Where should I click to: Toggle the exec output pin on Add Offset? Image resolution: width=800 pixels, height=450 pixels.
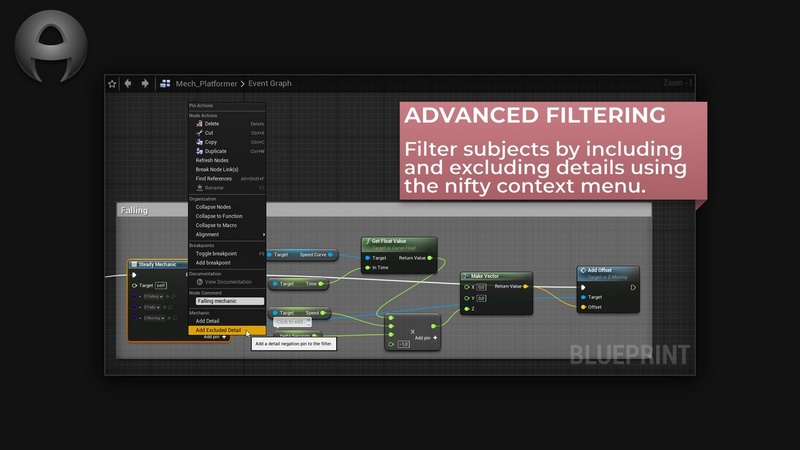[632, 287]
